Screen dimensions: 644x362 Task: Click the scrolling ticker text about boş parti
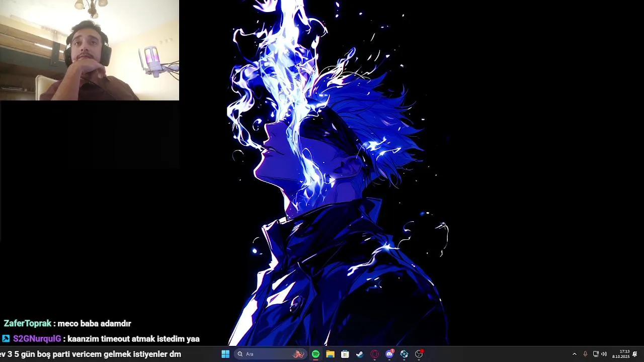tap(91, 354)
